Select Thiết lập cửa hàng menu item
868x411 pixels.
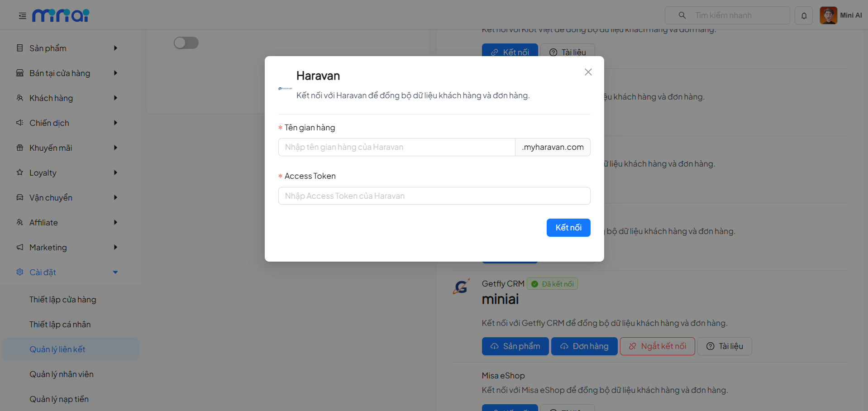pos(62,299)
